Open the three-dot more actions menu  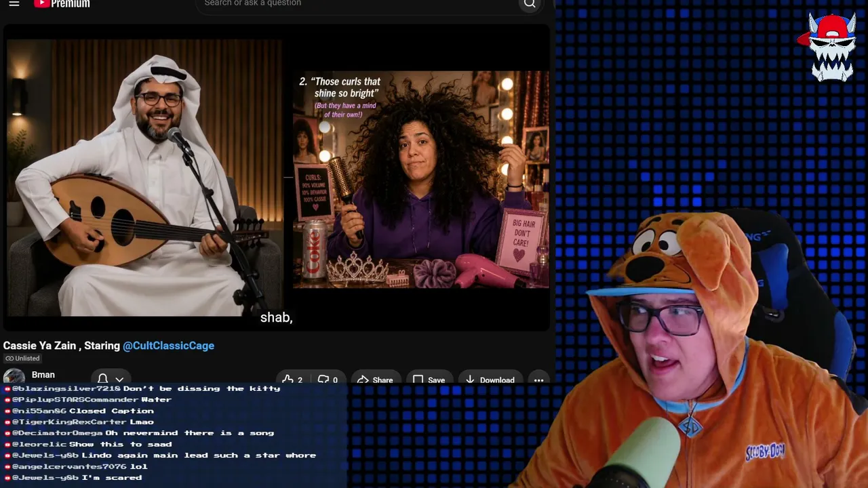click(538, 380)
